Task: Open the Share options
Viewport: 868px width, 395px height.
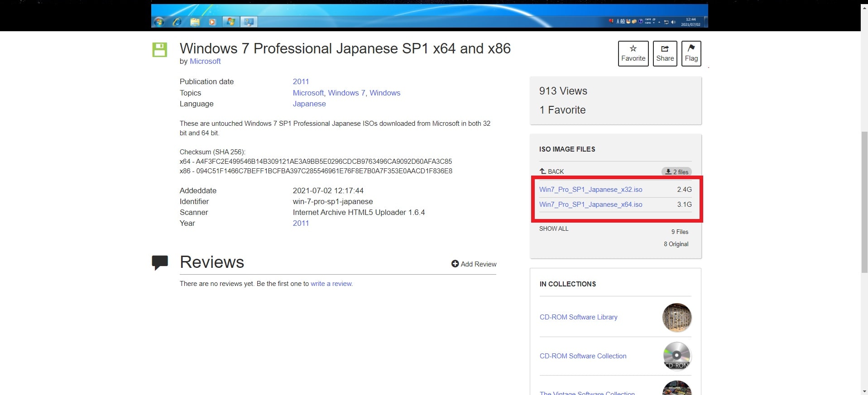Action: (x=665, y=53)
